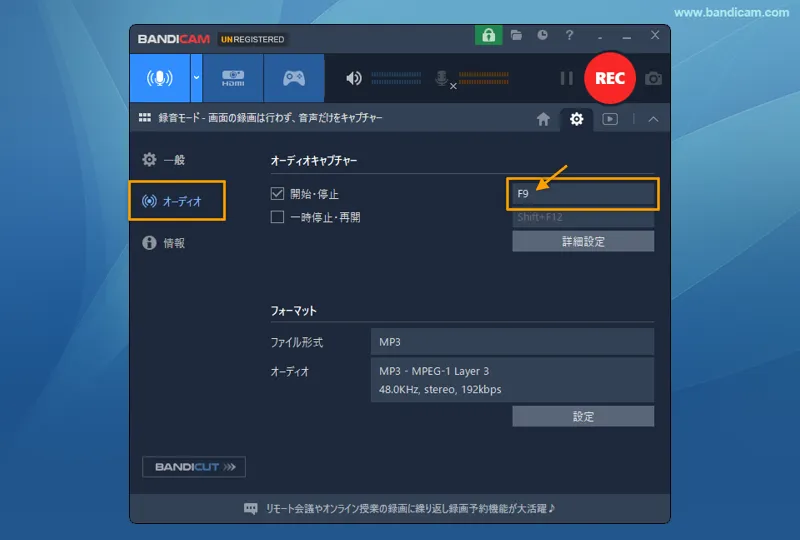Start recording with REC button
The height and width of the screenshot is (540, 800).
click(x=610, y=78)
